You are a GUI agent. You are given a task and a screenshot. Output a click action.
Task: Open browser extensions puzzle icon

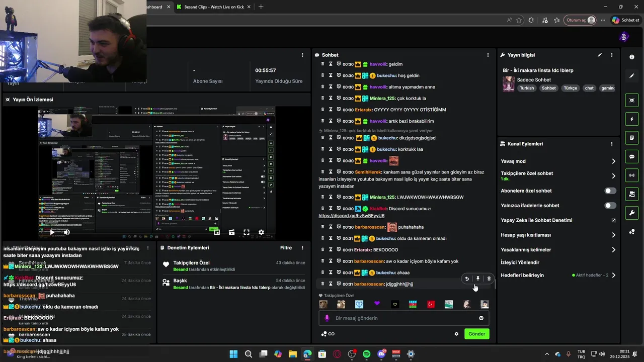pyautogui.click(x=531, y=20)
